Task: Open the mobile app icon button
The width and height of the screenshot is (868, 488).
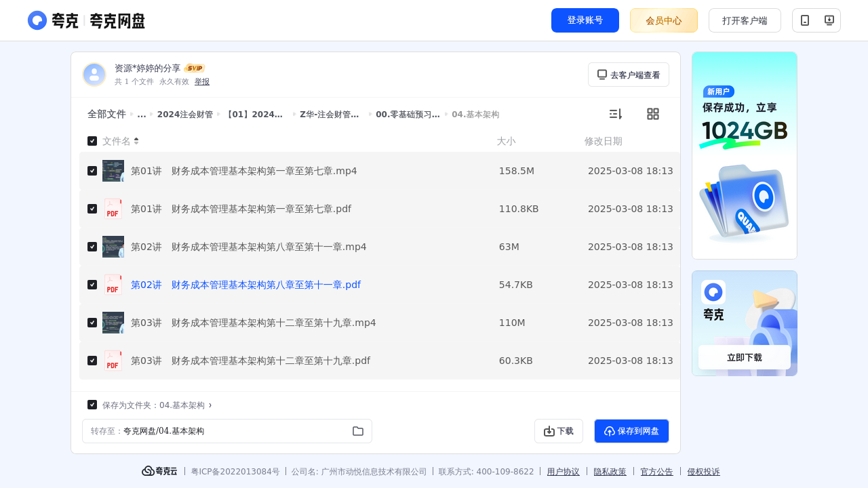Action: pos(805,20)
